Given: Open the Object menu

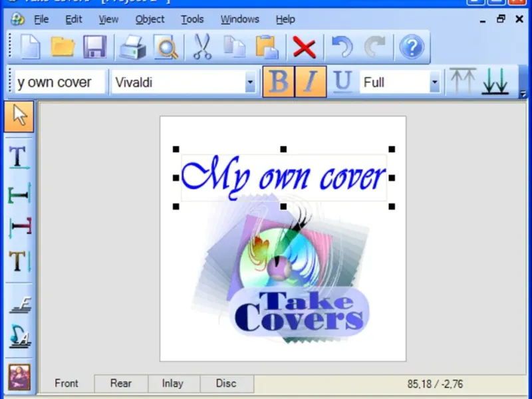Looking at the screenshot, I should (x=150, y=19).
